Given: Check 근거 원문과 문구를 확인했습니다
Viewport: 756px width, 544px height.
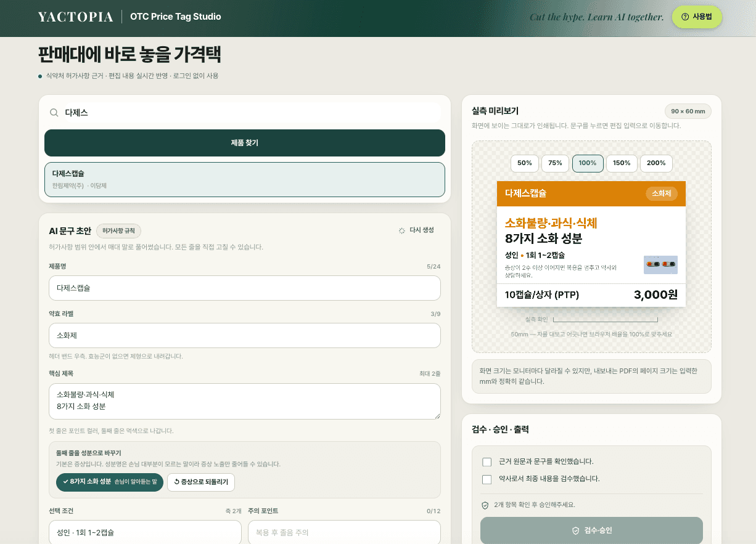Looking at the screenshot, I should click(487, 461).
